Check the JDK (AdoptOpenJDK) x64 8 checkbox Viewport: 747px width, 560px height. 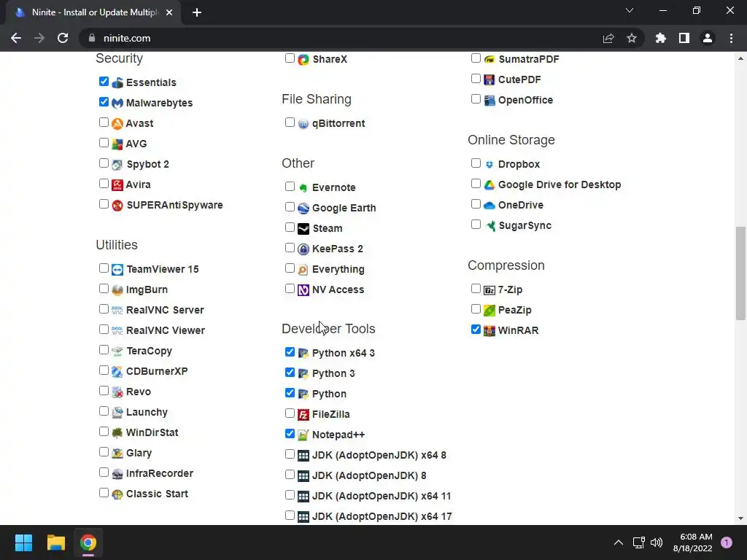click(x=290, y=454)
